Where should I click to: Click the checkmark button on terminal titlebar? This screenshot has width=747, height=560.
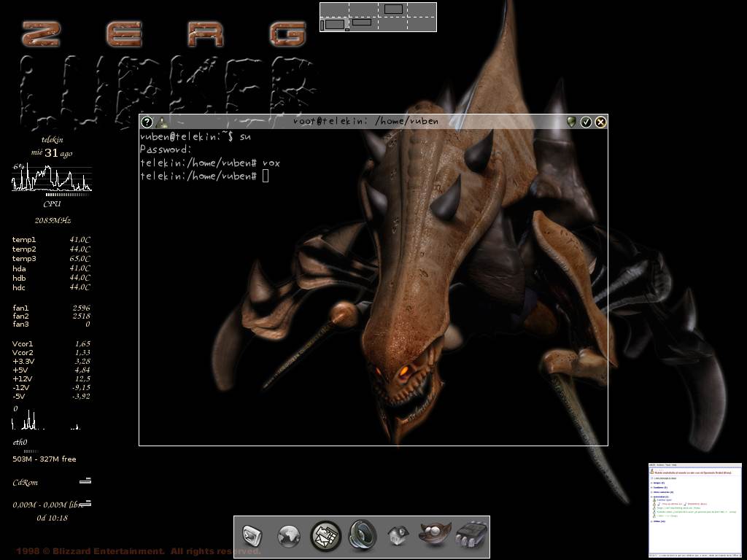586,122
